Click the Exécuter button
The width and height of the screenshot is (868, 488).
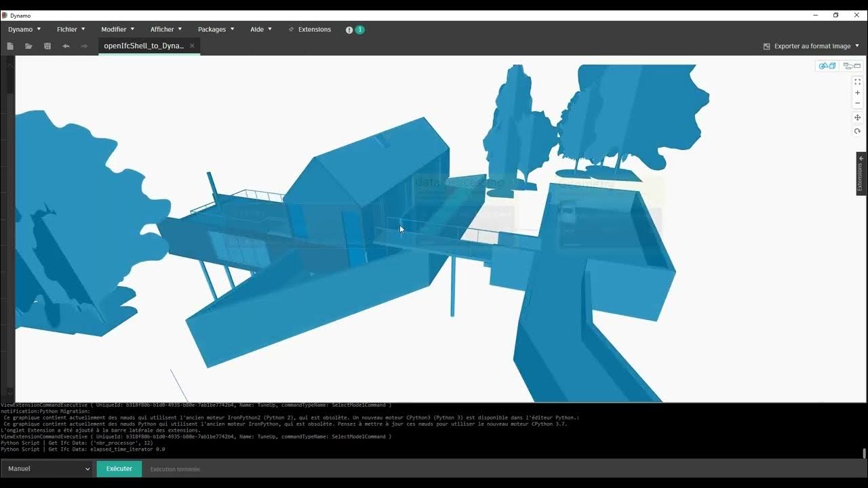(x=119, y=468)
